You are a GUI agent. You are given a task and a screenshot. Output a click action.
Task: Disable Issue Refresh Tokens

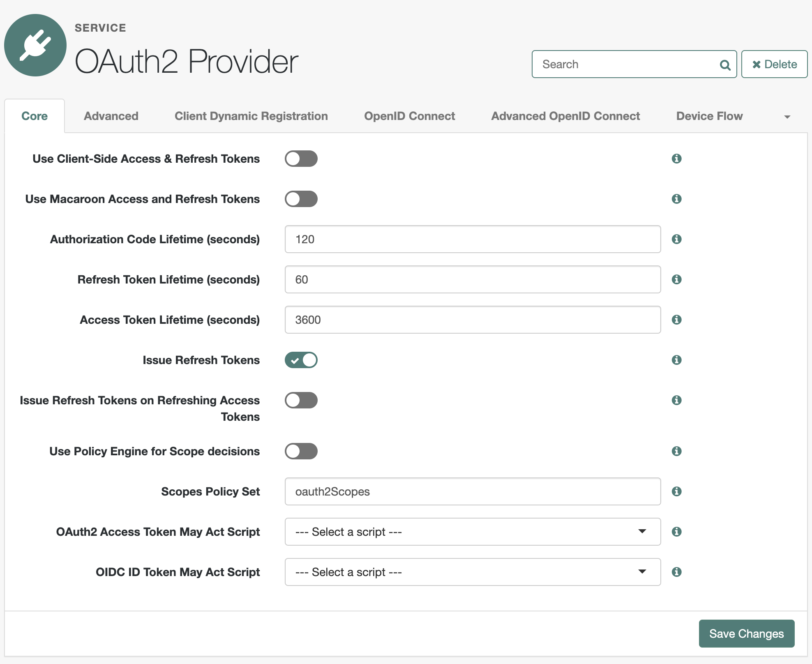[301, 360]
